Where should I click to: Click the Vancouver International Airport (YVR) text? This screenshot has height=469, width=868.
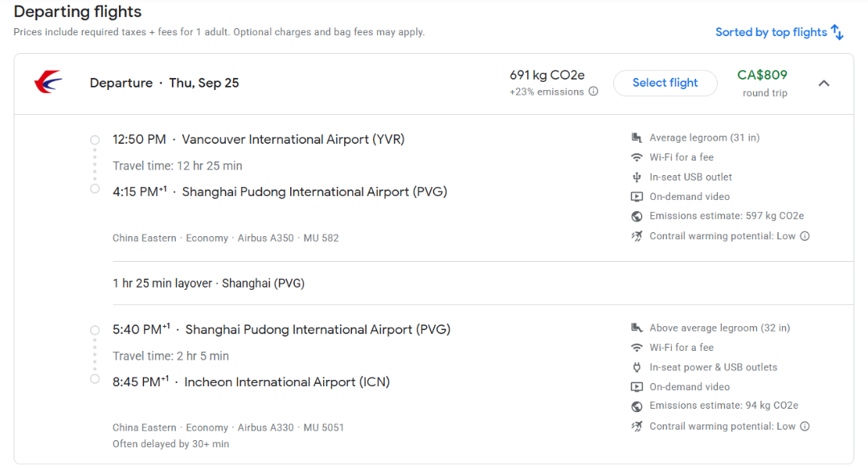tap(293, 139)
